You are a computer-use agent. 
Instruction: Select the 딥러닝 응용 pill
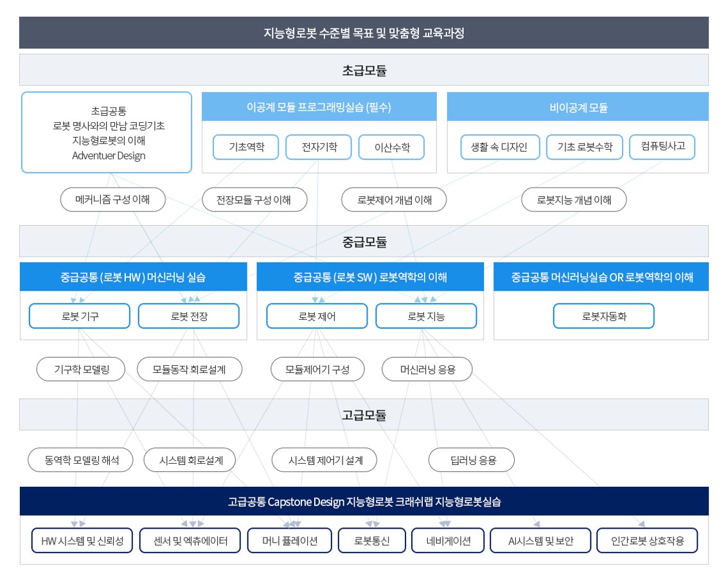point(472,460)
